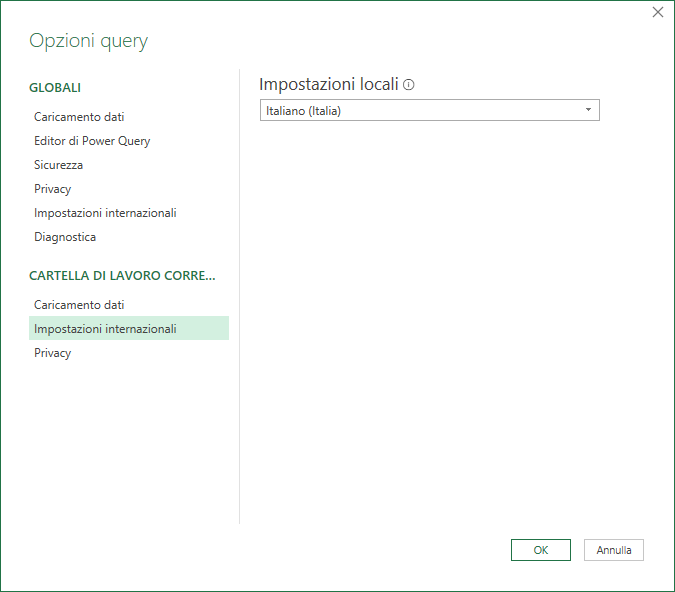Close the Opzioni query dialog
The height and width of the screenshot is (592, 675).
[x=658, y=12]
